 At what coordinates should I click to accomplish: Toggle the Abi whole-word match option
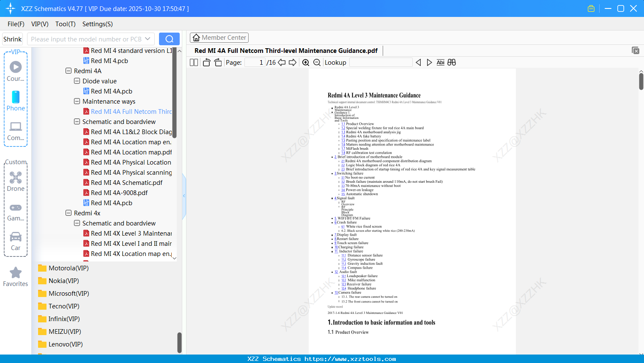[440, 63]
